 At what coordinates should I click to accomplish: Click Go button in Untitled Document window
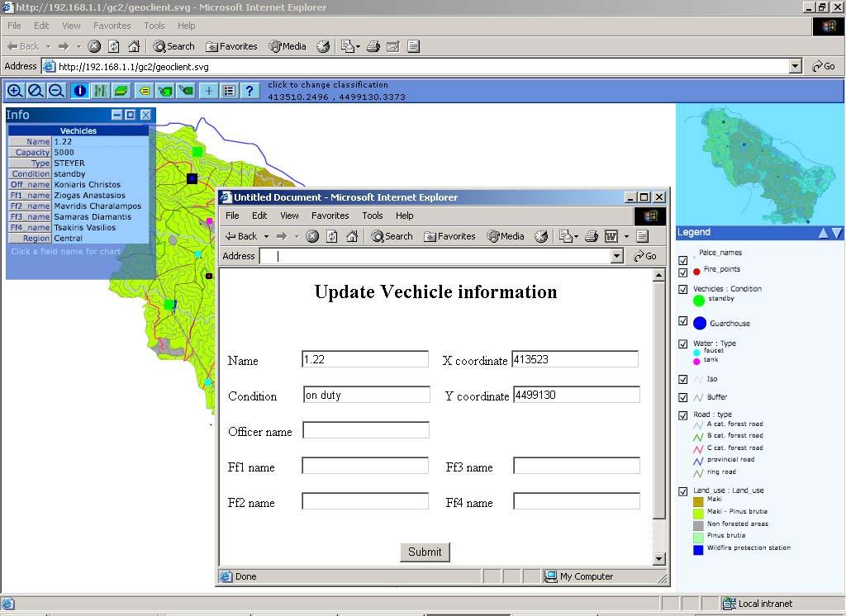(x=645, y=256)
